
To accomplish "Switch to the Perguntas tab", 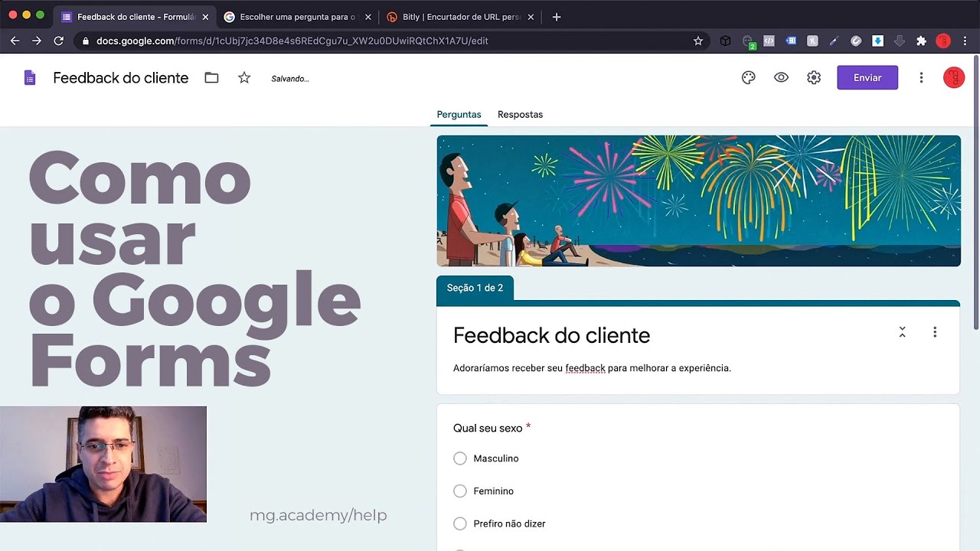I will [x=459, y=115].
